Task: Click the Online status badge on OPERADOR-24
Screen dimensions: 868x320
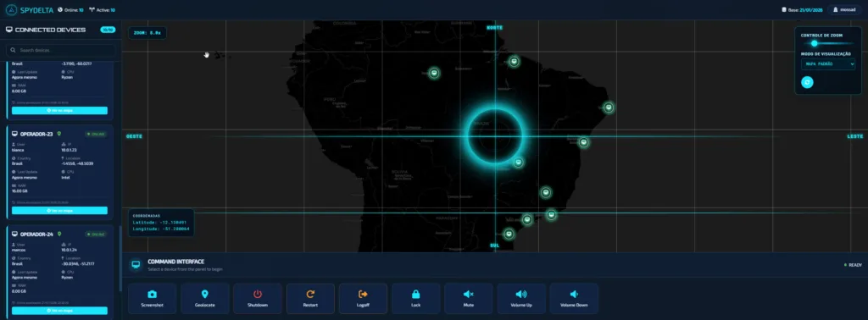Action: (x=97, y=234)
